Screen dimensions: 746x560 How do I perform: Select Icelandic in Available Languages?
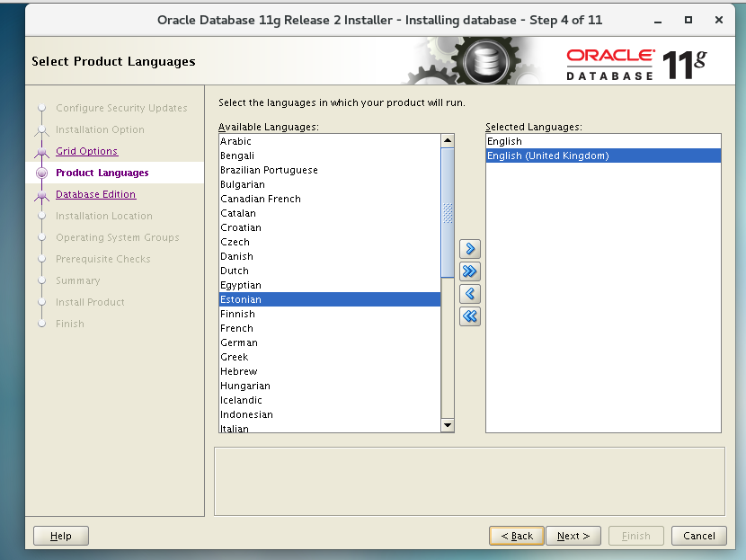click(330, 400)
